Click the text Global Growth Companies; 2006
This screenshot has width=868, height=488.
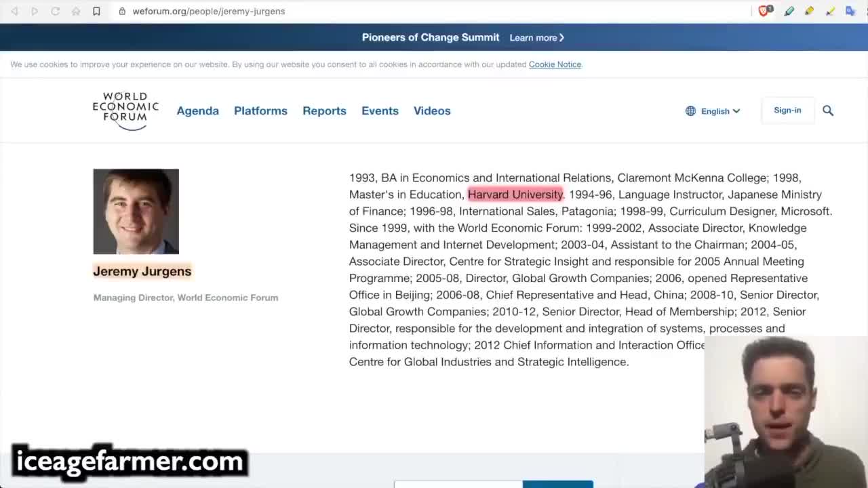tap(597, 278)
